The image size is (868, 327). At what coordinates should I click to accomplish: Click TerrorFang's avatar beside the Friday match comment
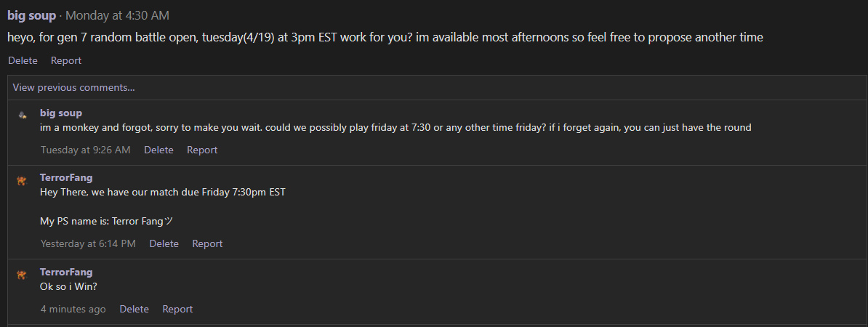point(23,180)
